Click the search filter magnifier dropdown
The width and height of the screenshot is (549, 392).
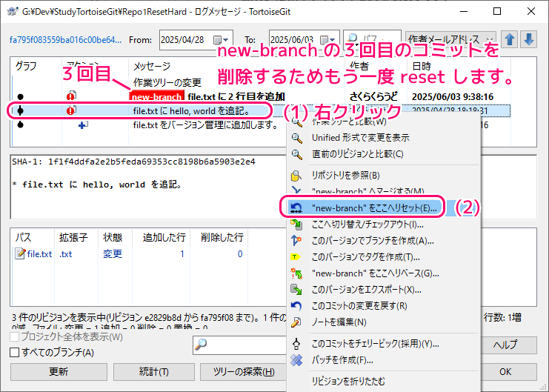point(353,39)
